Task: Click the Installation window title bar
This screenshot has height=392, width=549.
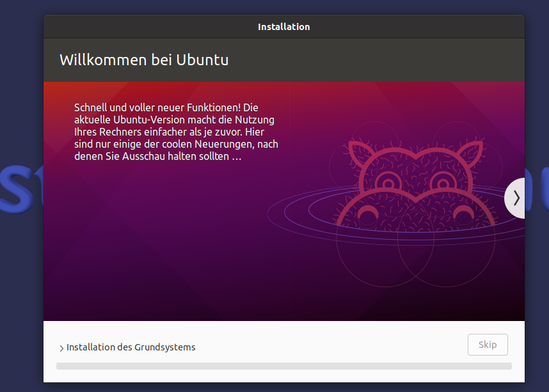Action: point(284,27)
